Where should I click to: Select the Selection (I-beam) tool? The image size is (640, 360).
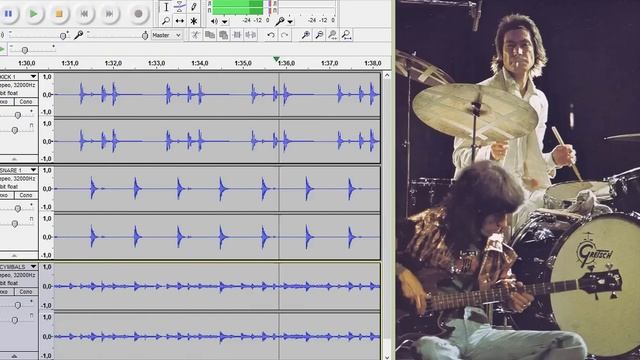click(x=166, y=7)
